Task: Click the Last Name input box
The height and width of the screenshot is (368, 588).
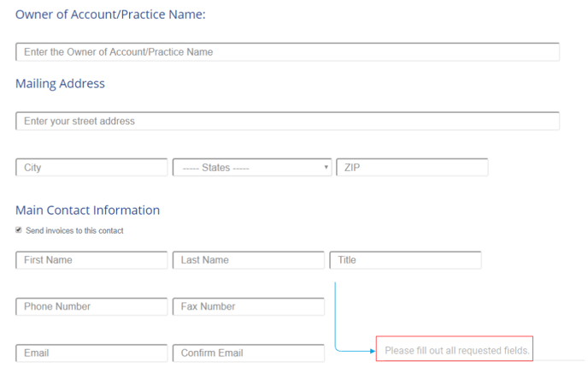Action: [x=248, y=260]
